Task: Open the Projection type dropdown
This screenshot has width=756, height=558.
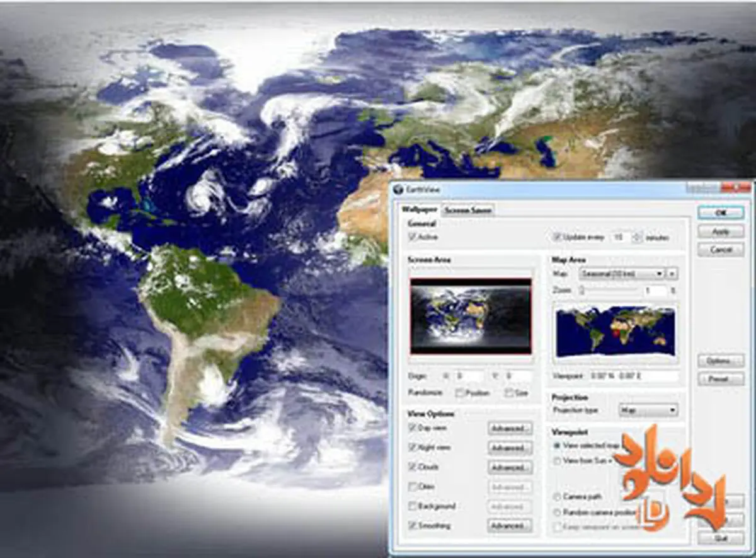Action: [x=648, y=410]
